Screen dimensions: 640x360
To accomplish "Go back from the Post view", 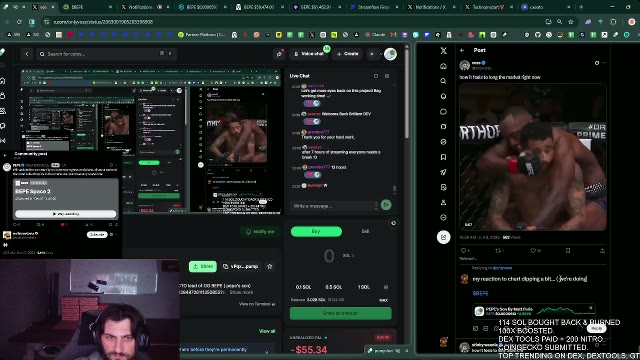I will (x=462, y=50).
